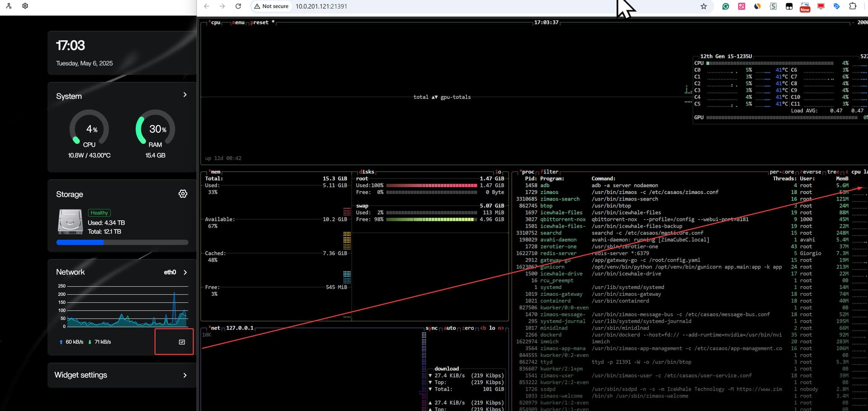
Task: Click root disk used bar
Action: point(431,185)
